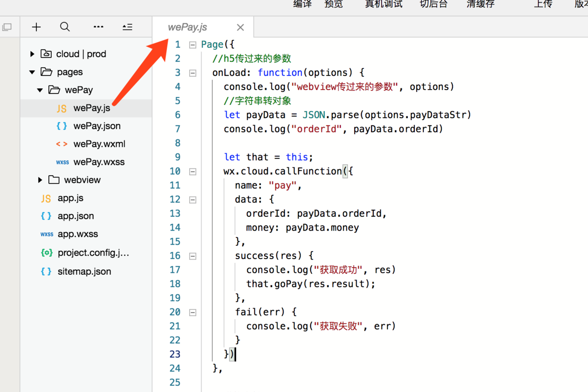Fold the onLoad function at line 3
The width and height of the screenshot is (588, 392).
pyautogui.click(x=193, y=73)
